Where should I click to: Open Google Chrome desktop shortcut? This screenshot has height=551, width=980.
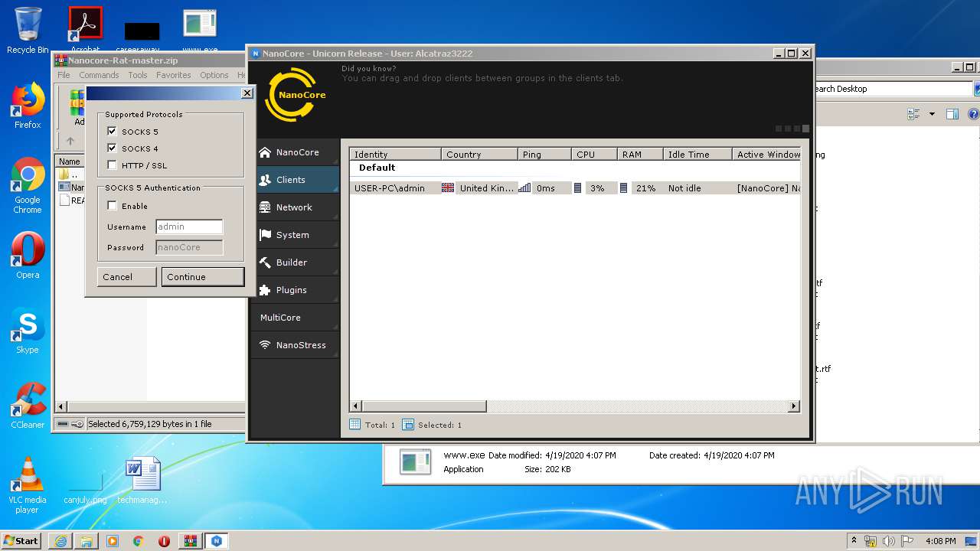coord(28,186)
